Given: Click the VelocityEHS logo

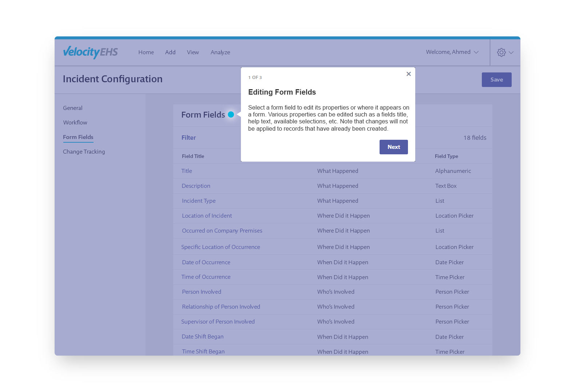Looking at the screenshot, I should coord(90,52).
